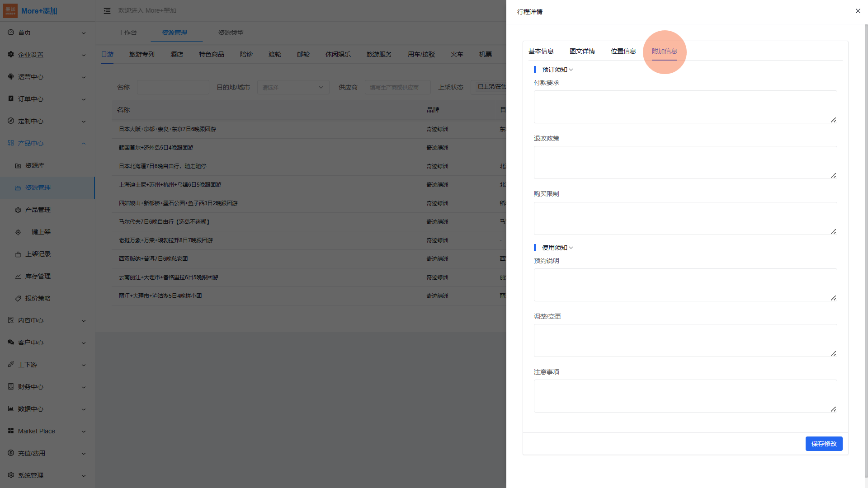Switch to the 位置信息 tab
868x488 pixels.
623,51
